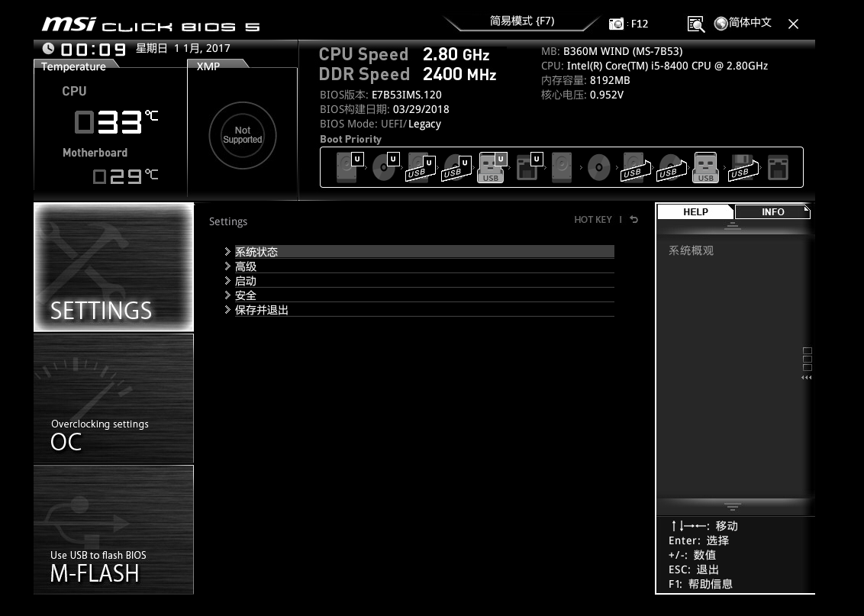The width and height of the screenshot is (864, 616).
Task: Click the 00:09 system time display
Action: 93,49
